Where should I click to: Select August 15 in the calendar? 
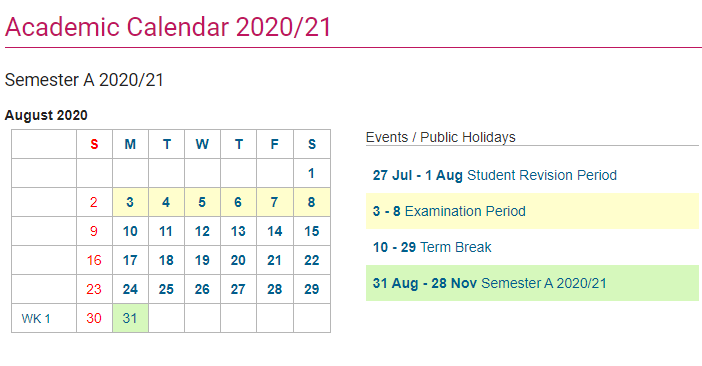pos(312,231)
